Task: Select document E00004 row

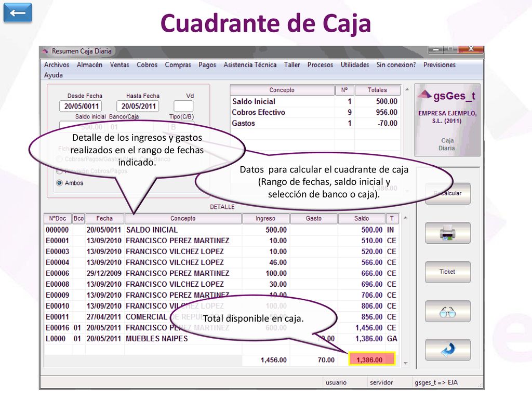Action: [x=221, y=262]
